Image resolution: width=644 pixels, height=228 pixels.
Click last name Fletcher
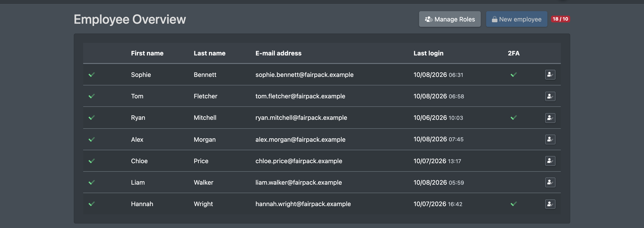pos(205,96)
